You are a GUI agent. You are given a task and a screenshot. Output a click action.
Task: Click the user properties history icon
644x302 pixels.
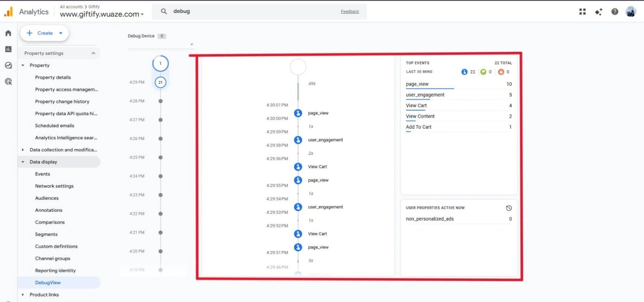pos(509,208)
